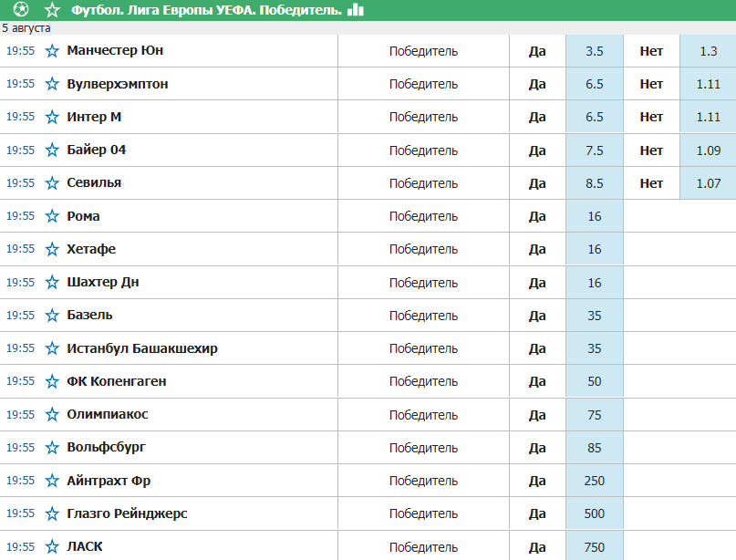The image size is (736, 560).
Task: Click the football sport icon in header
Action: 21,9
